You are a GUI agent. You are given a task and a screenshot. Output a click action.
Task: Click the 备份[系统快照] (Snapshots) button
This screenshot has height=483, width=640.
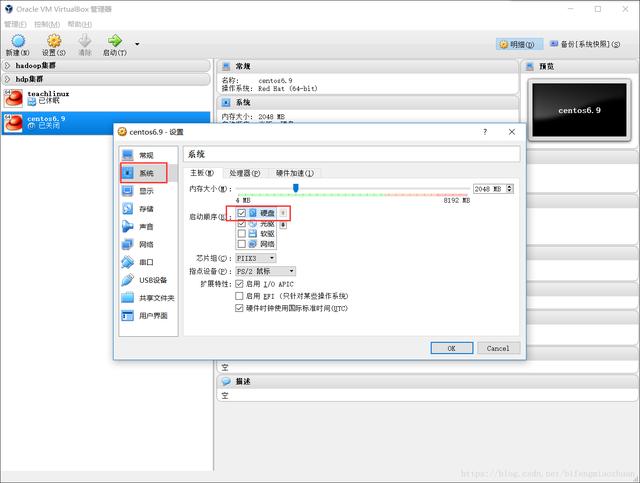coord(585,44)
